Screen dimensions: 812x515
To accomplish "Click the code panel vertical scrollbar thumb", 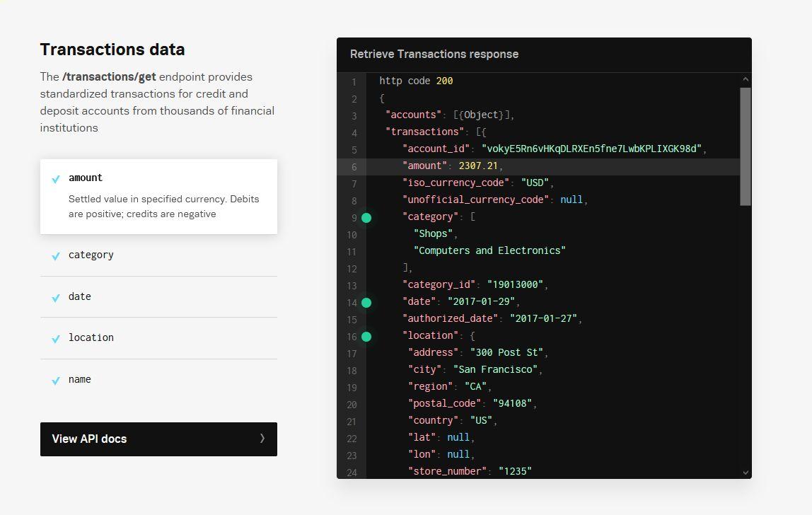I will coord(746,146).
